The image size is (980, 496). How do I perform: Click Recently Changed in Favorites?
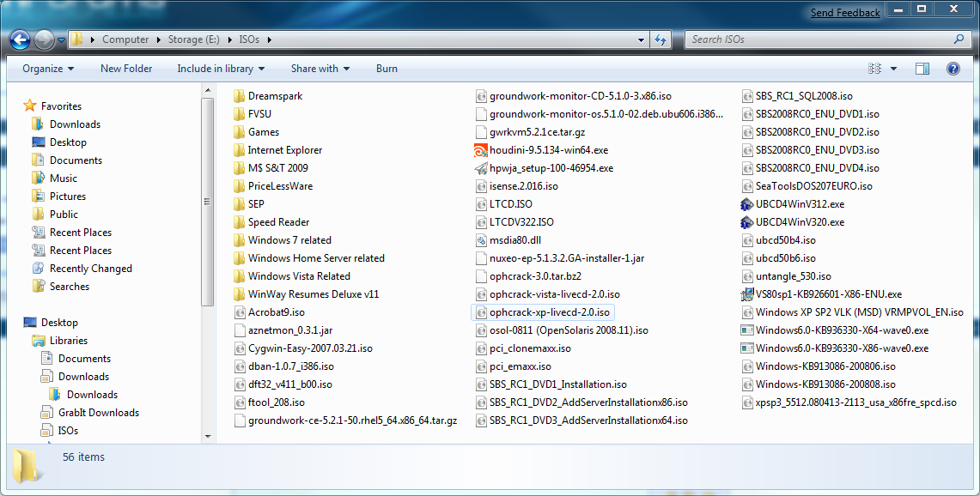[x=91, y=269]
